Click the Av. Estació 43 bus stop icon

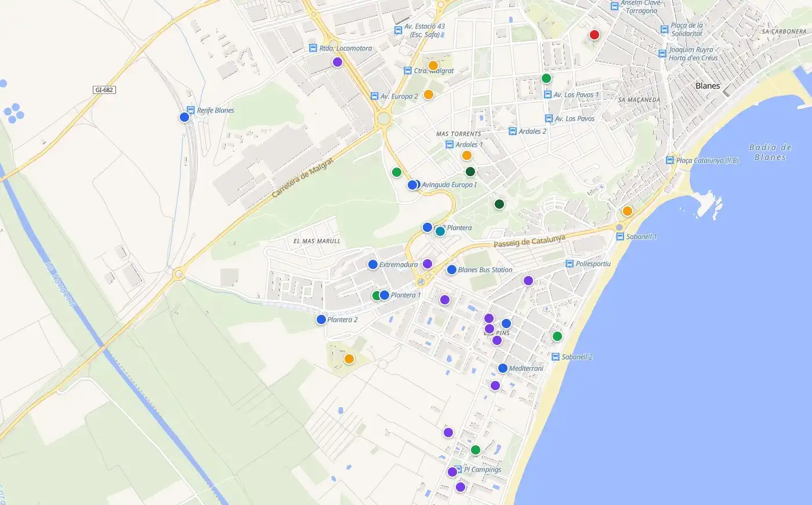coord(398,30)
